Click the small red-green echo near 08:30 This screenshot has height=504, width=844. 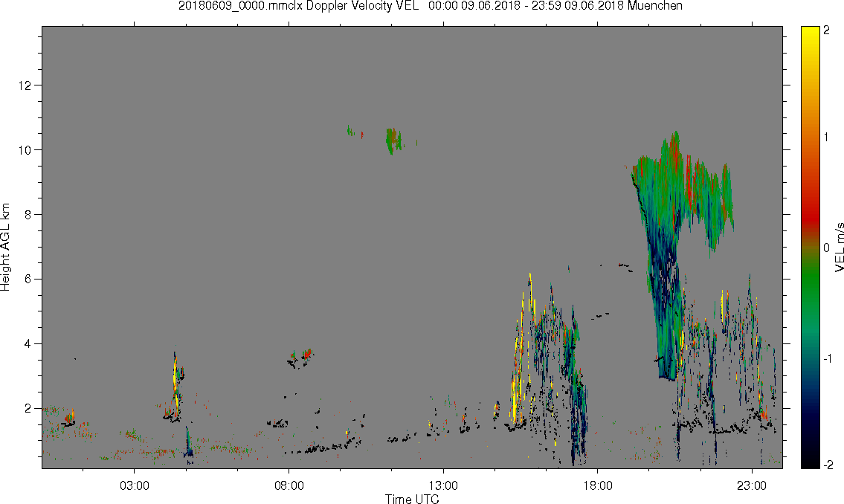[x=306, y=354]
